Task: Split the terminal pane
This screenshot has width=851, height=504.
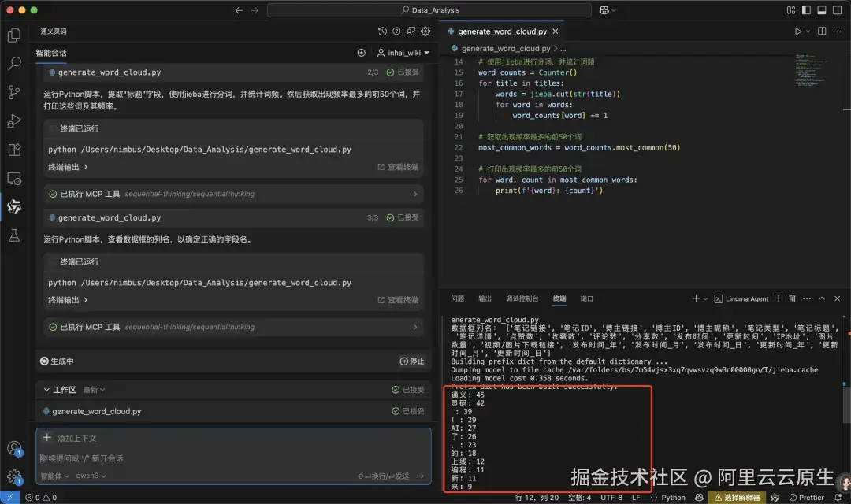Action: pyautogui.click(x=779, y=299)
